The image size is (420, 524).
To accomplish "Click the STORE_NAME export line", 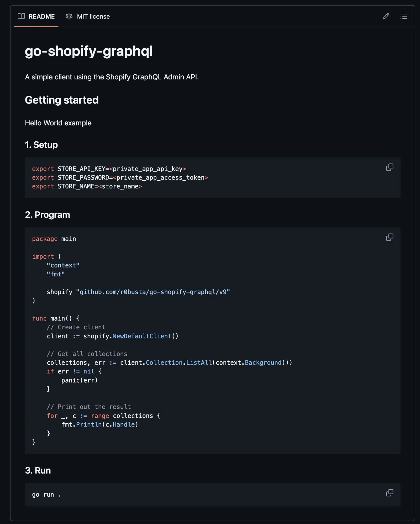I will pyautogui.click(x=87, y=186).
